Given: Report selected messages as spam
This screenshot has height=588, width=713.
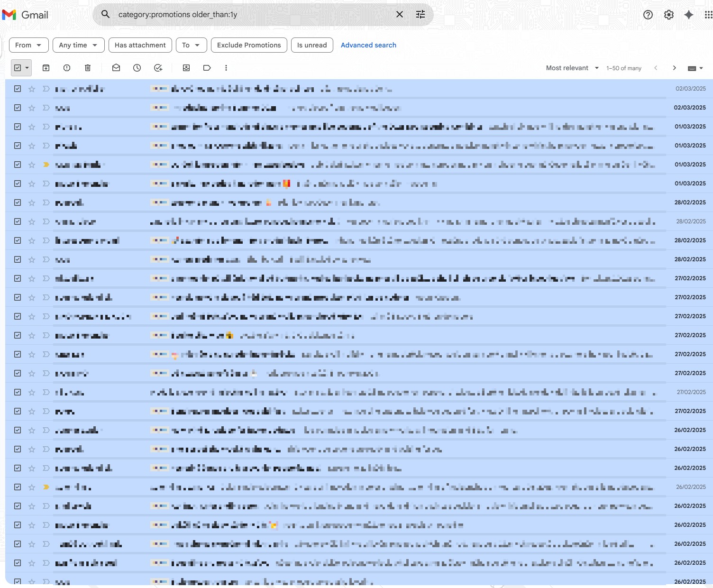Looking at the screenshot, I should pos(66,68).
